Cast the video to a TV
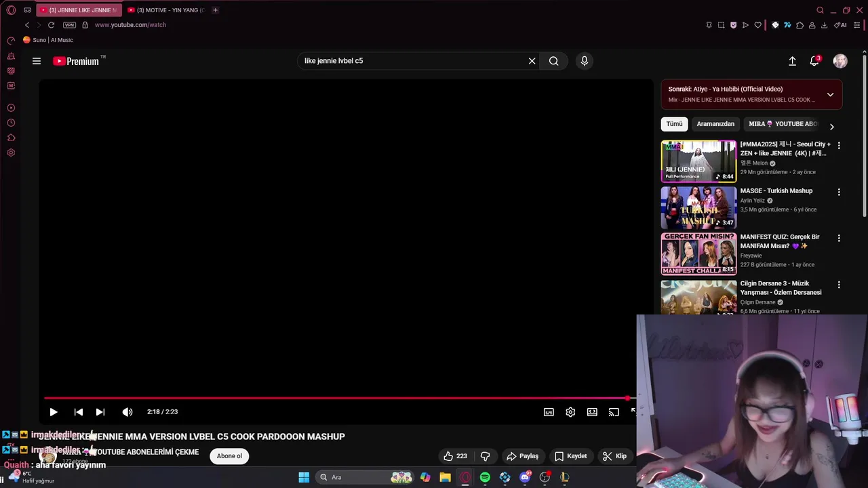The width and height of the screenshot is (868, 488). pyautogui.click(x=614, y=412)
